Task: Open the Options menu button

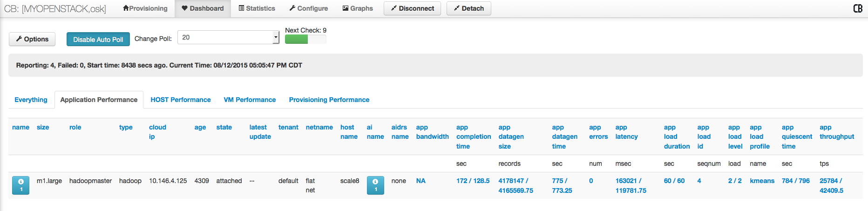Action: [x=32, y=39]
